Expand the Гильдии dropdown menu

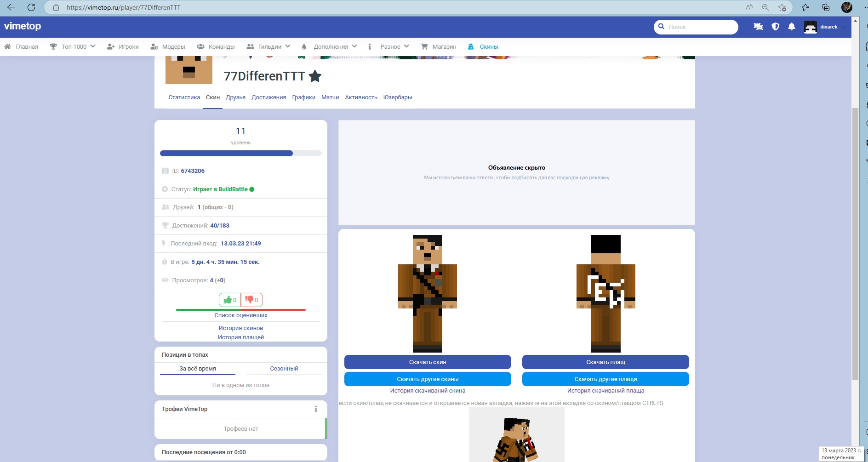click(x=269, y=46)
